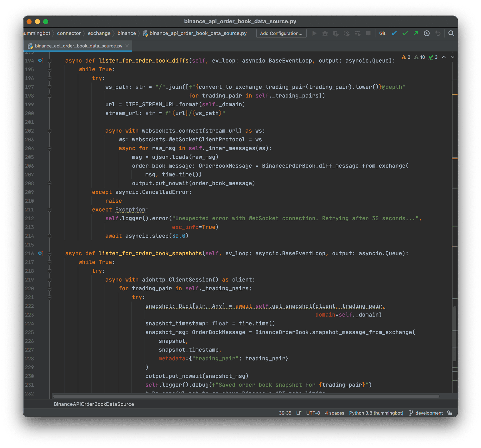Select binance_api_order_book_data_source.py editor tab

[x=78, y=46]
